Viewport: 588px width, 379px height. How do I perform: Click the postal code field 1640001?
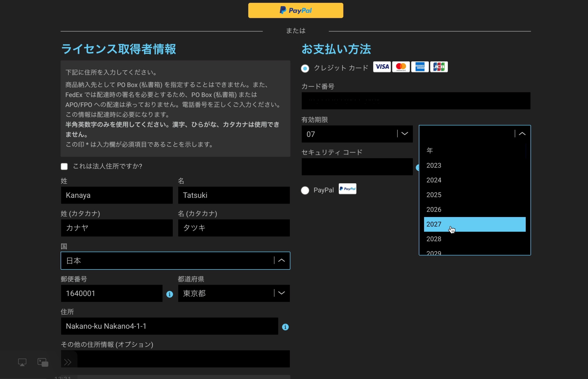pyautogui.click(x=112, y=293)
